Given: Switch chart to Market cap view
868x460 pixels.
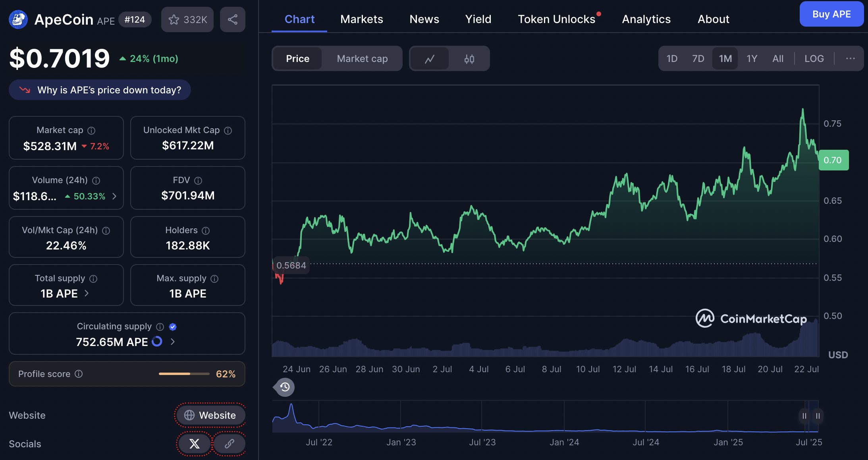Looking at the screenshot, I should tap(362, 59).
